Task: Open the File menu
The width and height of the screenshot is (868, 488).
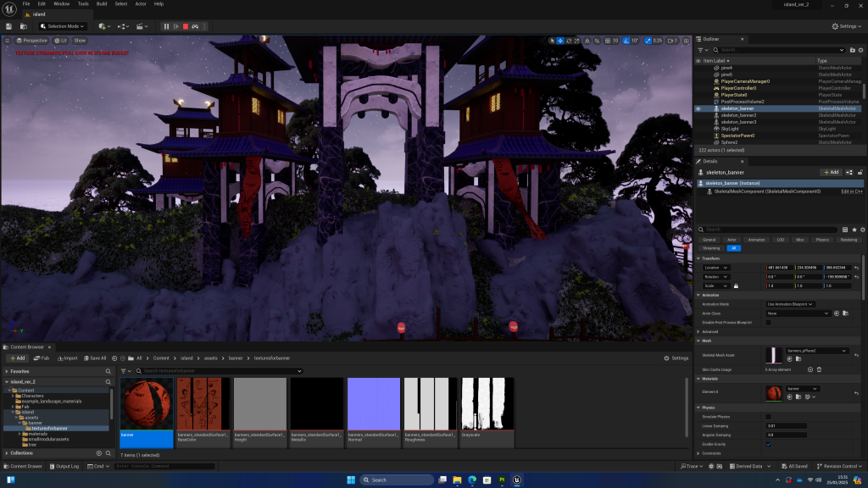Action: coord(26,4)
